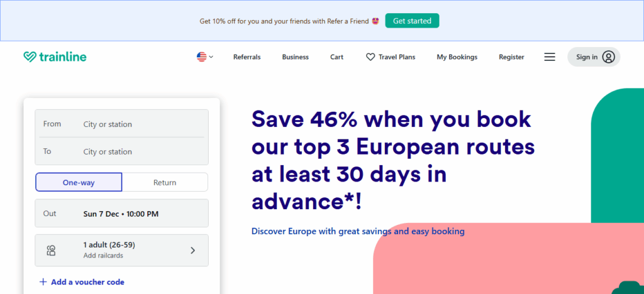Select the One-way trip option

click(79, 182)
